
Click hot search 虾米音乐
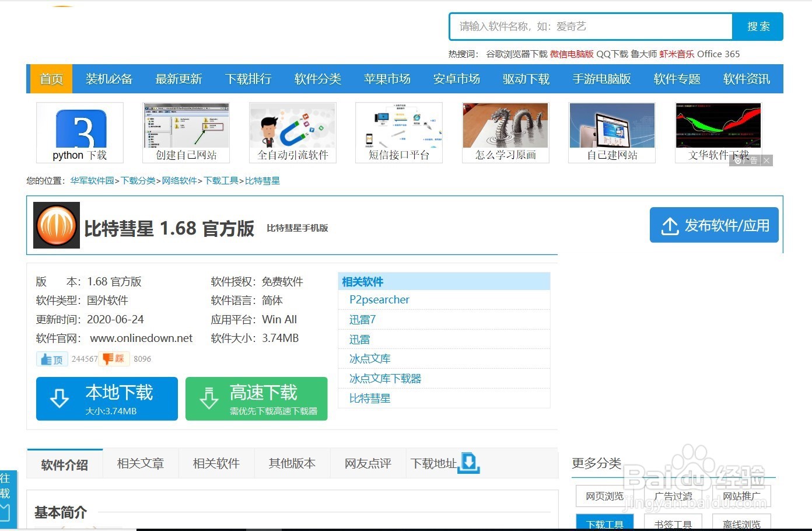(x=677, y=54)
